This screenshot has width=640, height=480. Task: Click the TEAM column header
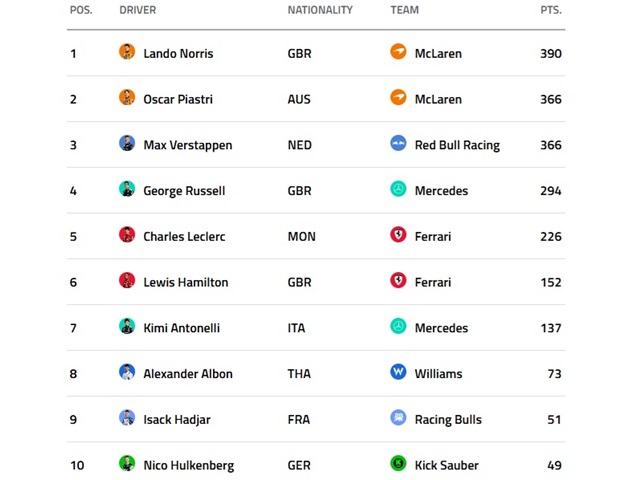[x=404, y=10]
